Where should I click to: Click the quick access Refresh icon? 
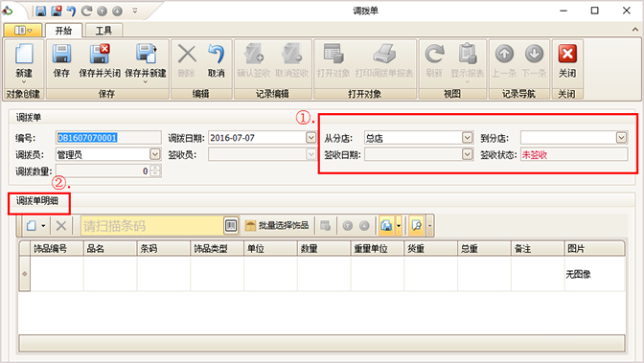click(86, 11)
